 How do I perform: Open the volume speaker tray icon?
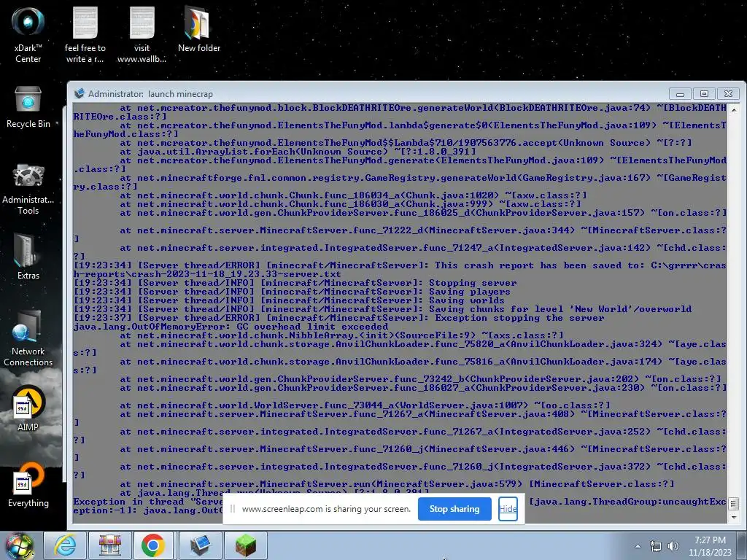(x=673, y=546)
